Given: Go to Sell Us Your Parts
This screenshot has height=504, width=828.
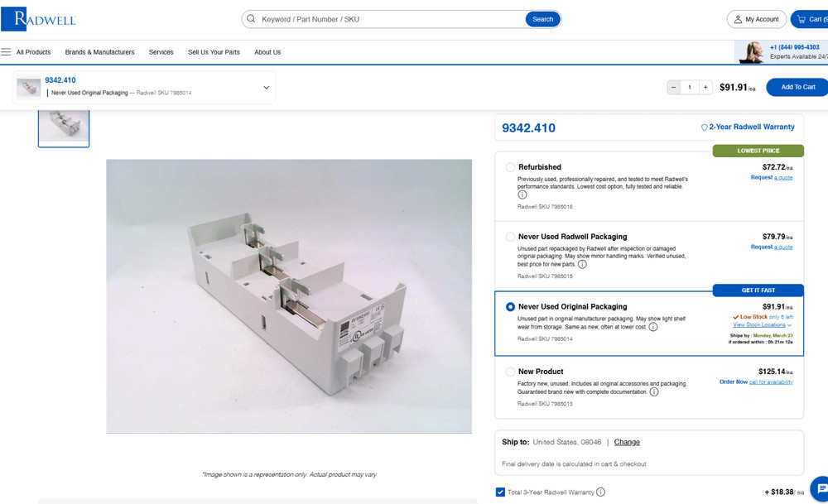Looking at the screenshot, I should click(214, 52).
